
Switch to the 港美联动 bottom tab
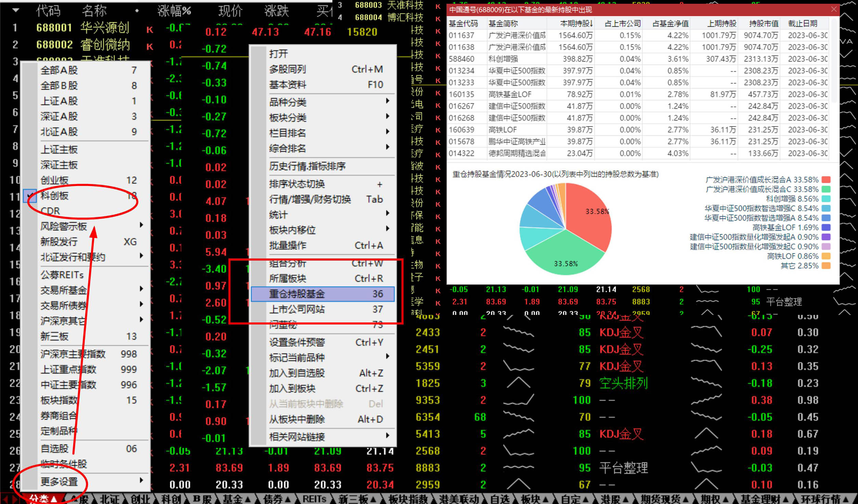tap(458, 499)
